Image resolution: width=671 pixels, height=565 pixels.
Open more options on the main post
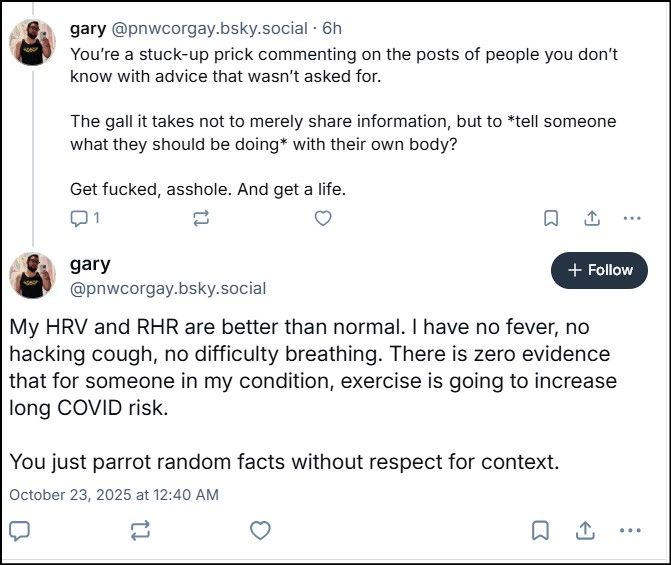[631, 530]
